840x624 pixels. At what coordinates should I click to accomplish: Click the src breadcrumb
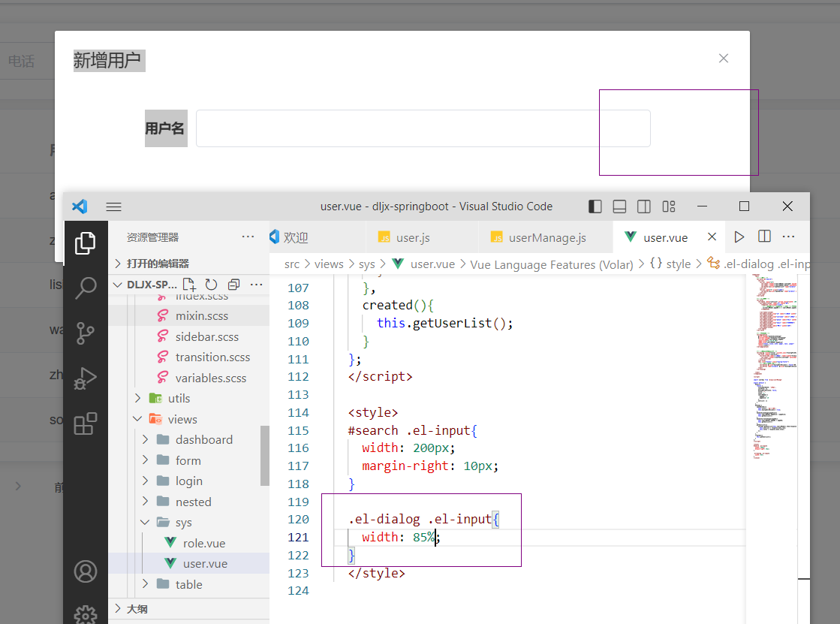point(292,264)
